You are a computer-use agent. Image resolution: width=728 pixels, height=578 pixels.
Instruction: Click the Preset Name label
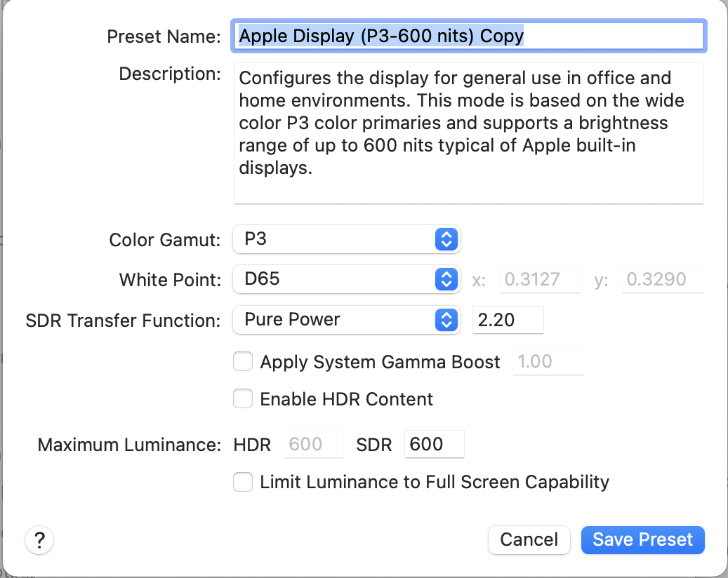[x=164, y=36]
